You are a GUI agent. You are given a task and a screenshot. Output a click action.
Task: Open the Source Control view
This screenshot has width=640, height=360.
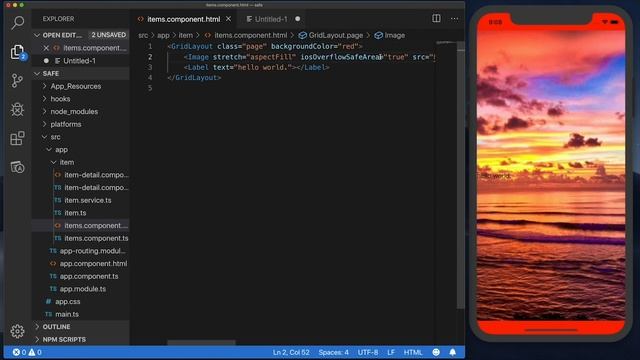(x=18, y=81)
